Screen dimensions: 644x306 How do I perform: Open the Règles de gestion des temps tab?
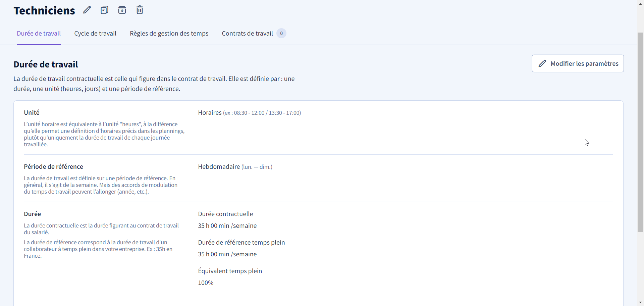coord(169,34)
